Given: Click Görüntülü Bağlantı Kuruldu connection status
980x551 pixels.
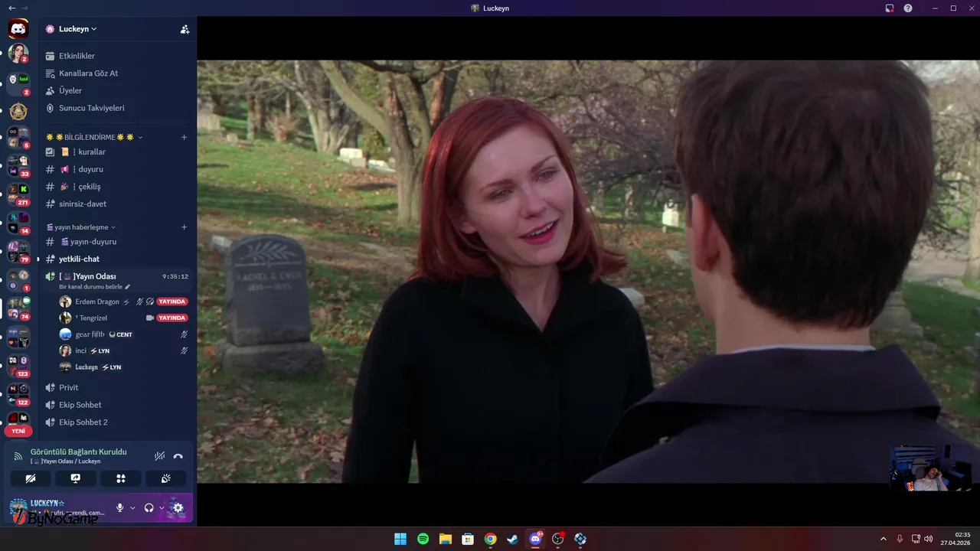Looking at the screenshot, I should point(79,452).
